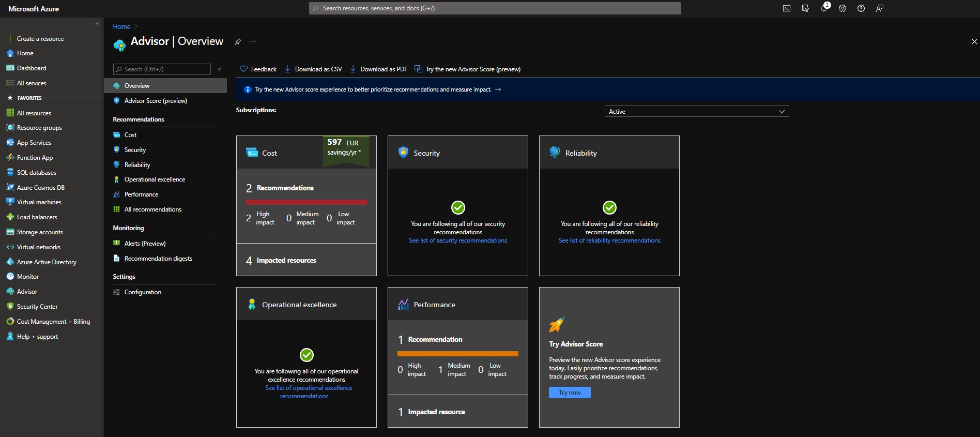
Task: Open the Active subscriptions dropdown
Action: click(696, 112)
